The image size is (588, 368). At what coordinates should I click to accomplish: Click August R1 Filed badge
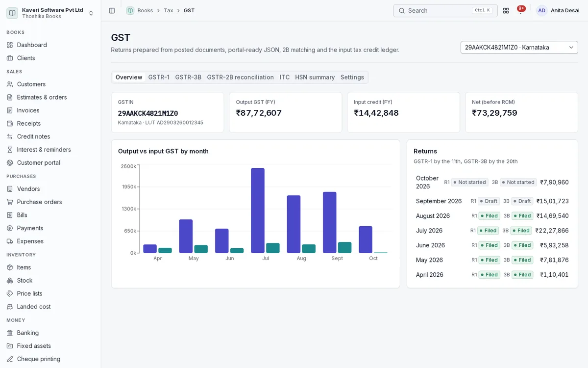pyautogui.click(x=489, y=216)
